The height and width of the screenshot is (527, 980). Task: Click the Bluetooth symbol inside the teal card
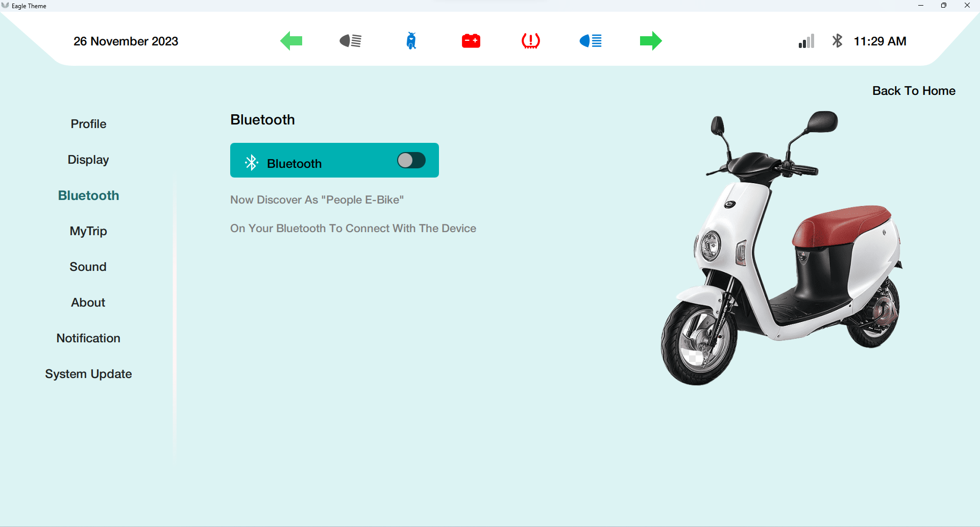click(x=252, y=163)
